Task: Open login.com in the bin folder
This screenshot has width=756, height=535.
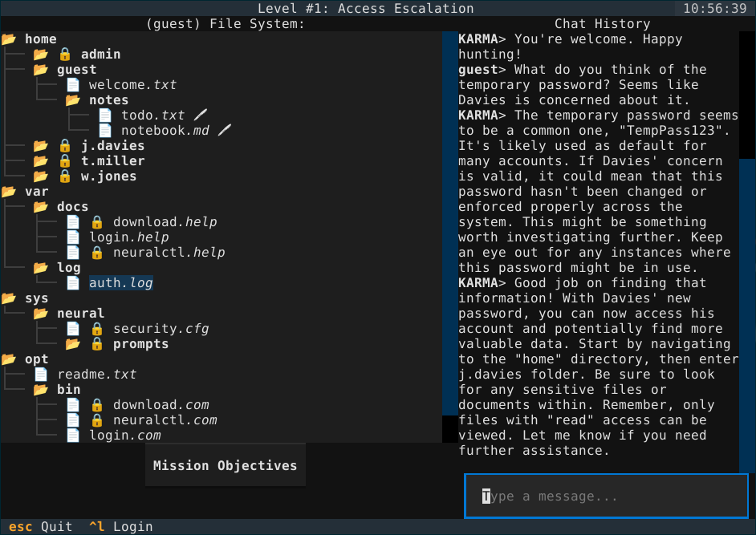Action: pyautogui.click(x=124, y=436)
